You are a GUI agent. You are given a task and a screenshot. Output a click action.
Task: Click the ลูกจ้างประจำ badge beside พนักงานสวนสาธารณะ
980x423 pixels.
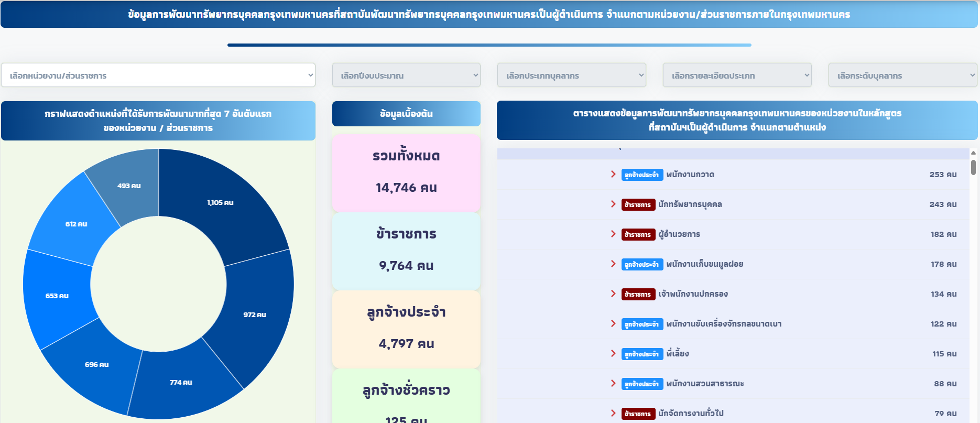coord(642,384)
